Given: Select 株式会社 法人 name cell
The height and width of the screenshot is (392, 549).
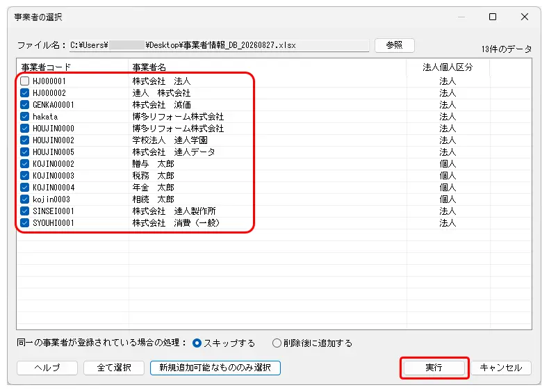Looking at the screenshot, I should point(161,81).
